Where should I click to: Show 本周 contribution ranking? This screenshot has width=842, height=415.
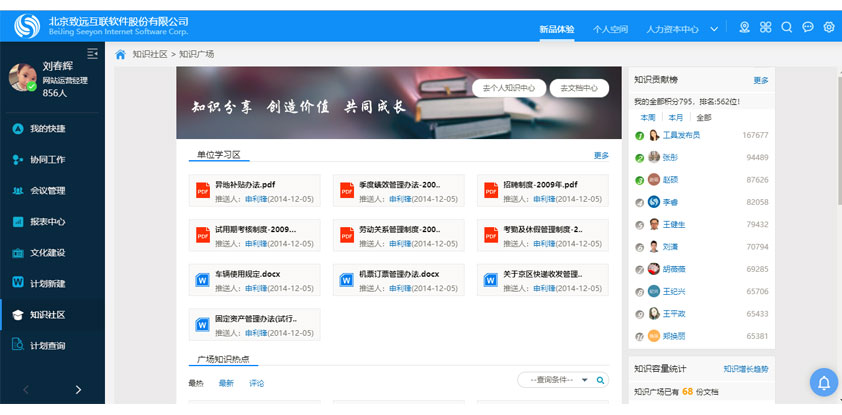(648, 118)
